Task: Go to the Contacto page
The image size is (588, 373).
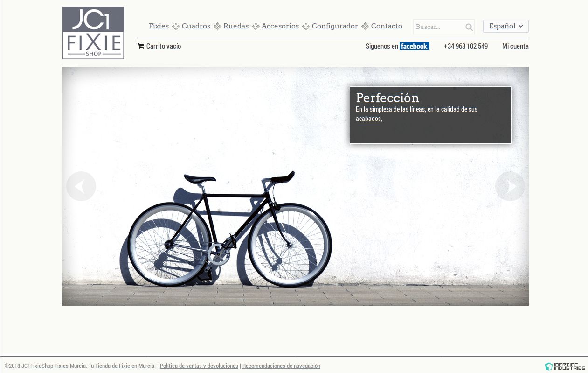Action: (387, 26)
